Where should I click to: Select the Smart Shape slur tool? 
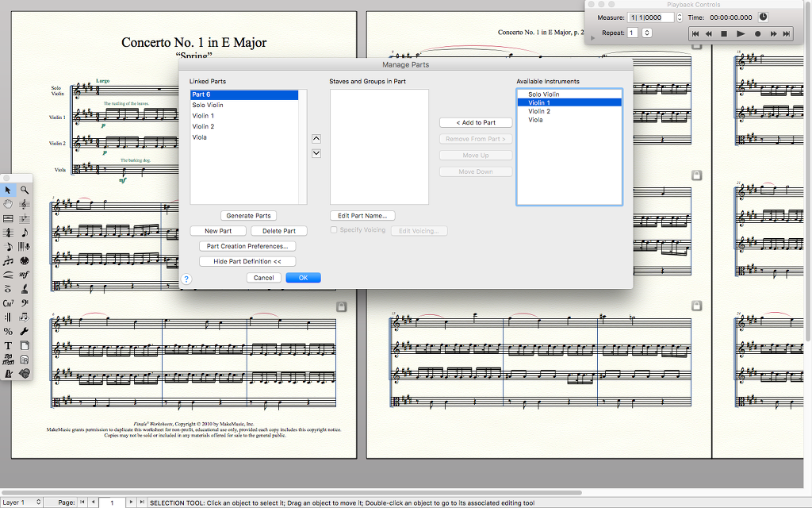click(8, 275)
